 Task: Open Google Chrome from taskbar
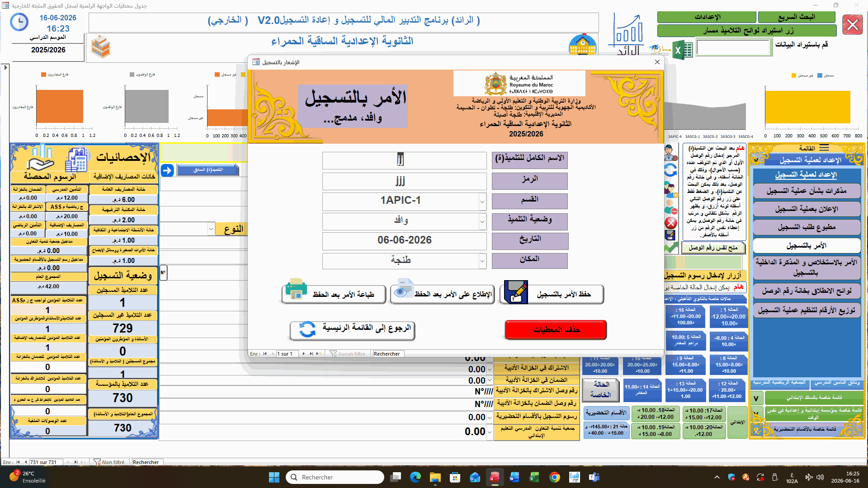[555, 477]
